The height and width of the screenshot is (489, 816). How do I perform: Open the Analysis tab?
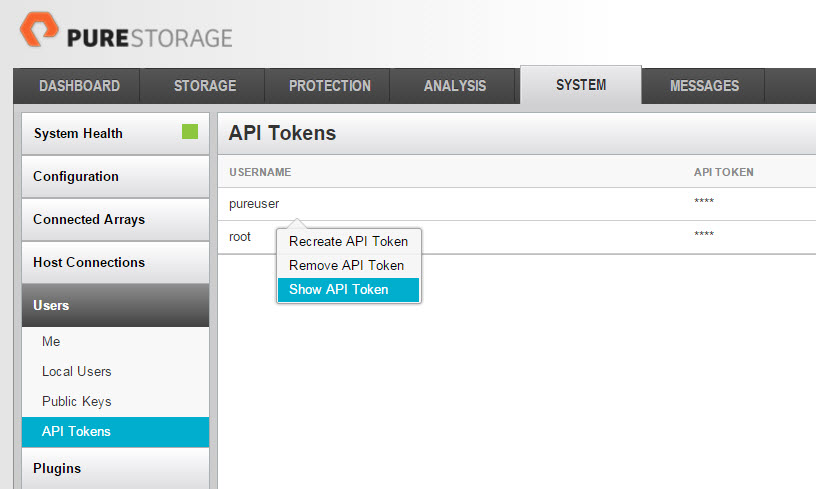click(453, 86)
